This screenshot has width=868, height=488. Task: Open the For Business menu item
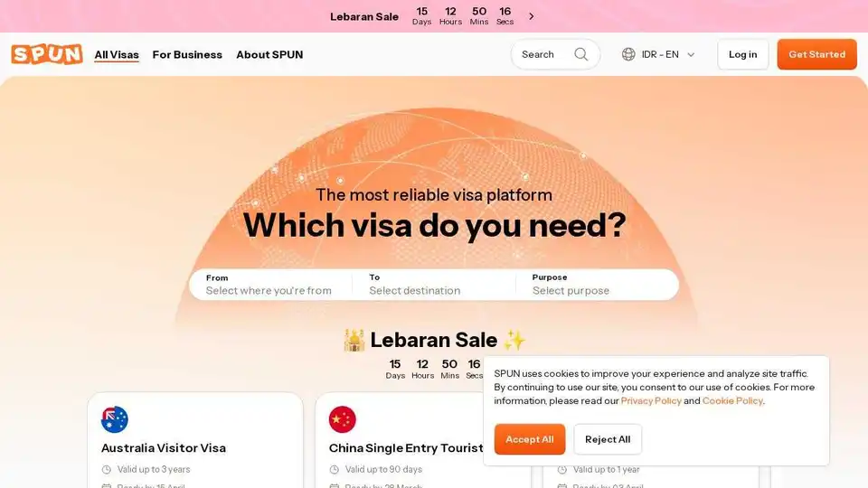click(187, 54)
